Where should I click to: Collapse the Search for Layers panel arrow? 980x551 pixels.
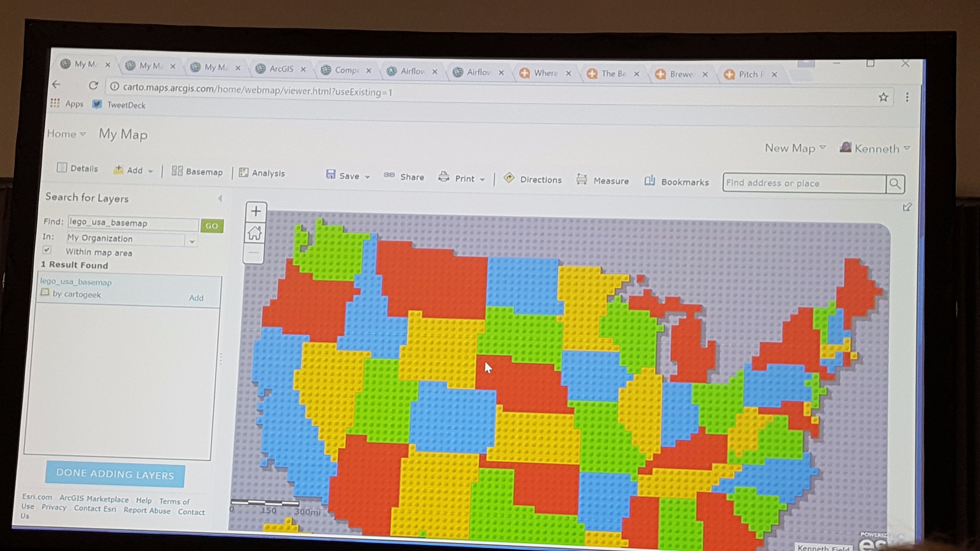click(220, 198)
